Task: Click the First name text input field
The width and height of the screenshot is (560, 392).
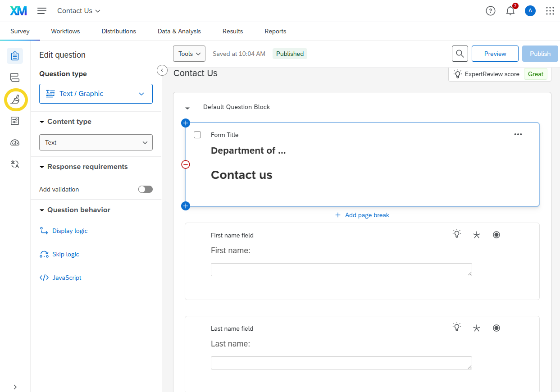Action: (341, 269)
